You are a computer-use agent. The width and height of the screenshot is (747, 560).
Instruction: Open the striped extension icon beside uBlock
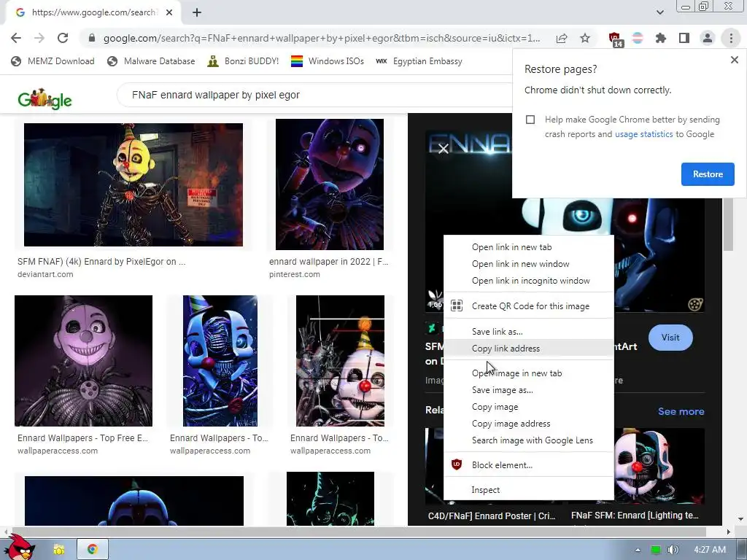click(638, 38)
